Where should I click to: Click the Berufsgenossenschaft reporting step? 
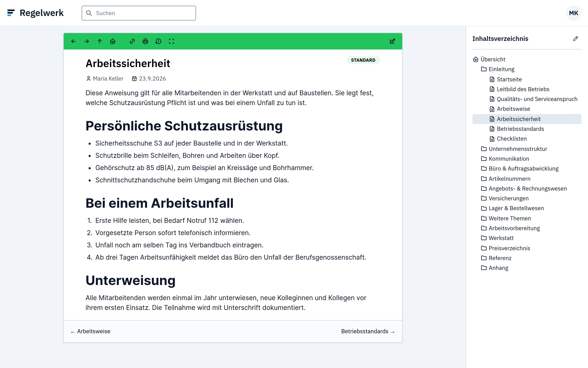point(231,258)
